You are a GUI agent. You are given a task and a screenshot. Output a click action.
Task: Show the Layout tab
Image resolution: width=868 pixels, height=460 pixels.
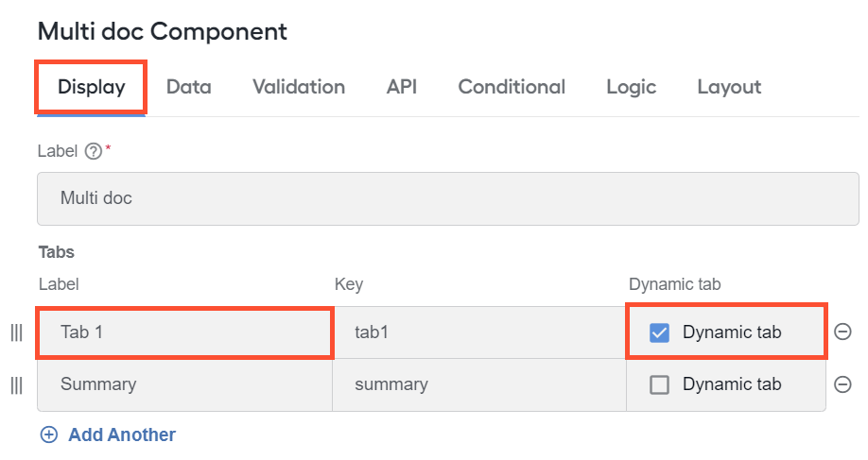coord(729,87)
